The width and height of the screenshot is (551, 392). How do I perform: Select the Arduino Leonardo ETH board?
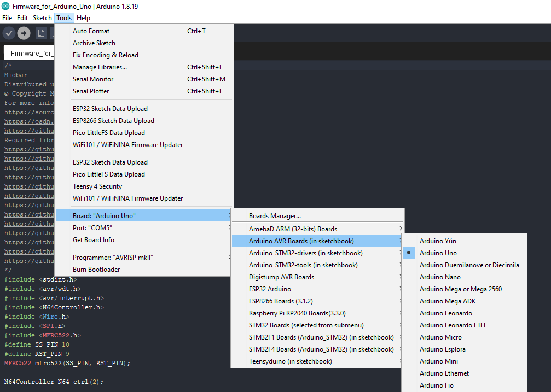[x=464, y=325]
